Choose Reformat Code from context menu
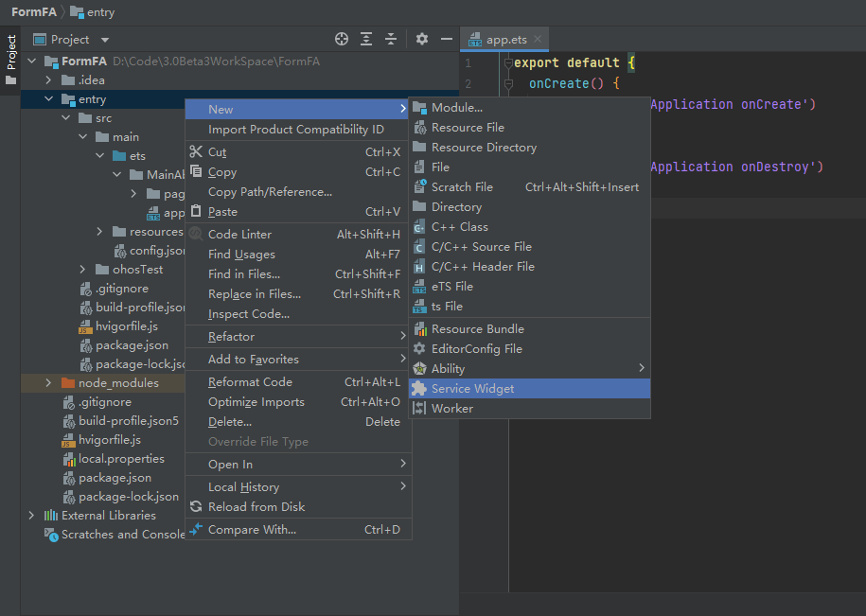 pyautogui.click(x=298, y=381)
